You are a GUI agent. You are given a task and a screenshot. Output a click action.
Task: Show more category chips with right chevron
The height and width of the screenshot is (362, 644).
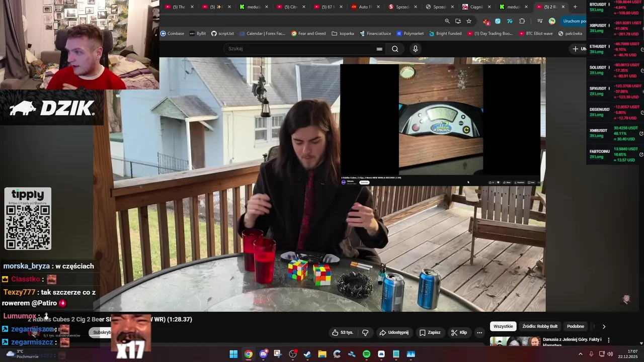[604, 326]
